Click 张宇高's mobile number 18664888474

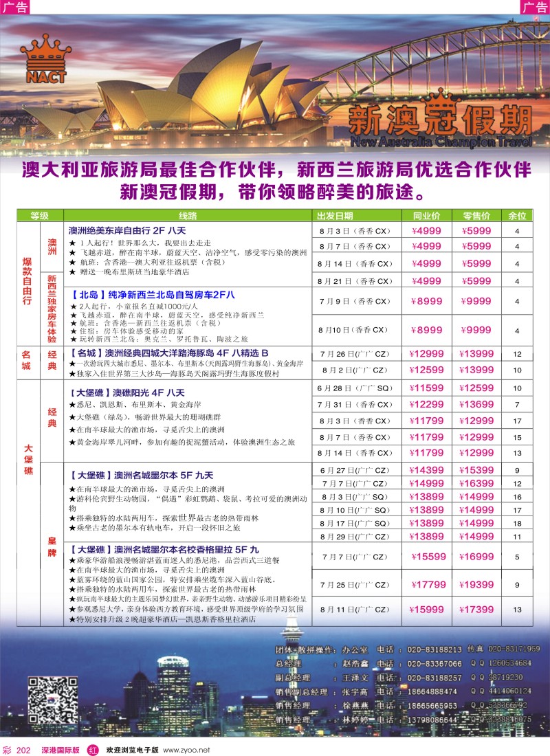click(x=432, y=691)
